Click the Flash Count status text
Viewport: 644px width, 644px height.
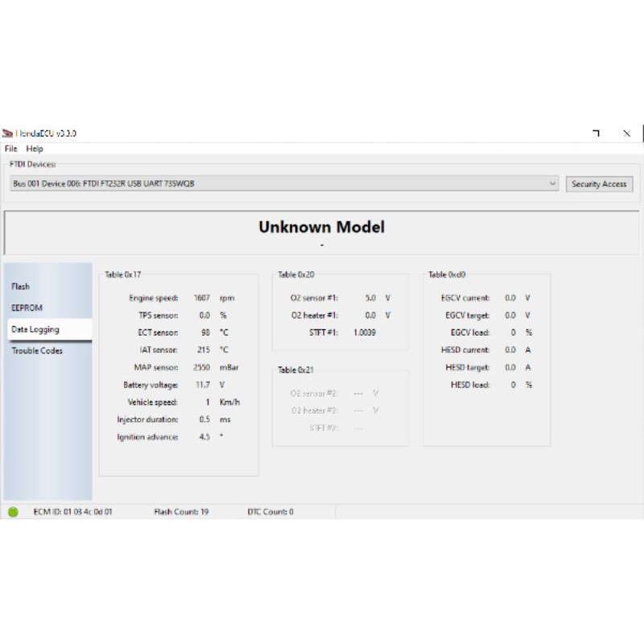(x=181, y=512)
